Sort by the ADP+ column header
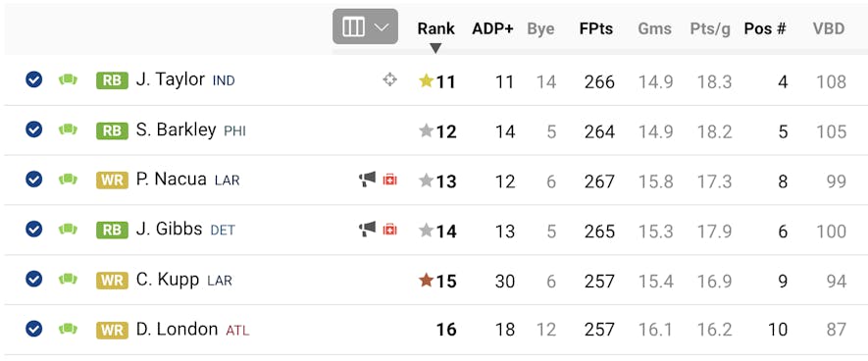 pyautogui.click(x=492, y=28)
